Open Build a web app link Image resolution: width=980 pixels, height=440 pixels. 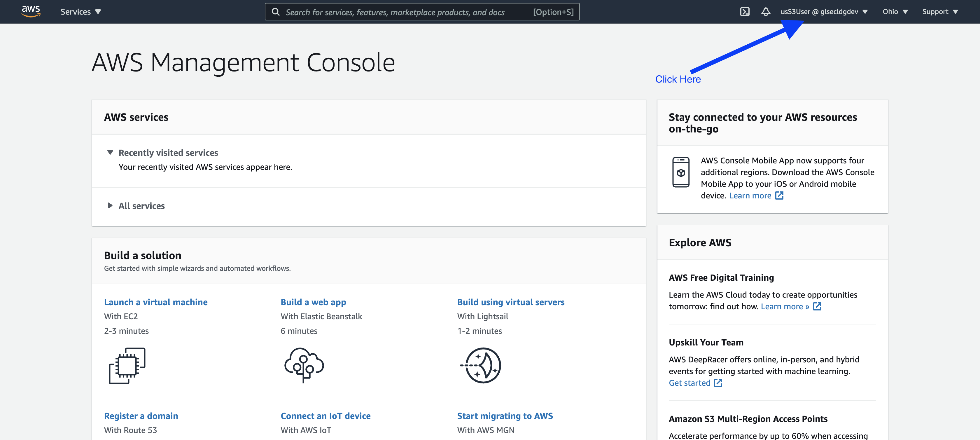tap(313, 302)
